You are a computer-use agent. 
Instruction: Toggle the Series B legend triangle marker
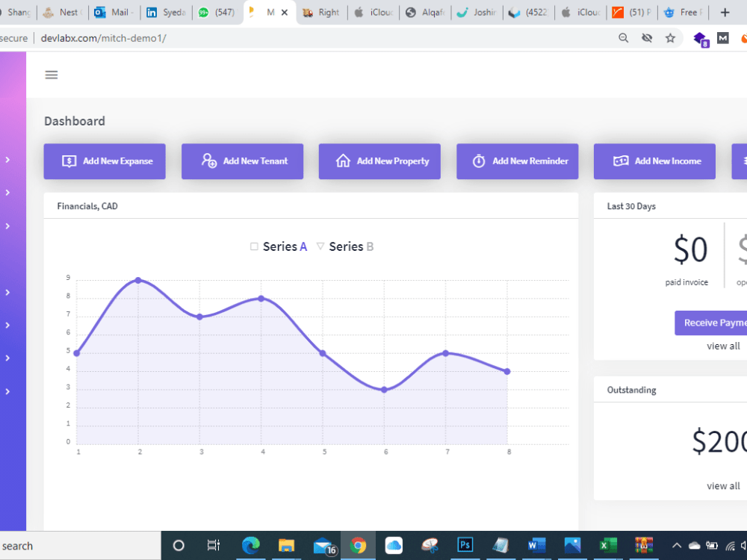(x=320, y=246)
